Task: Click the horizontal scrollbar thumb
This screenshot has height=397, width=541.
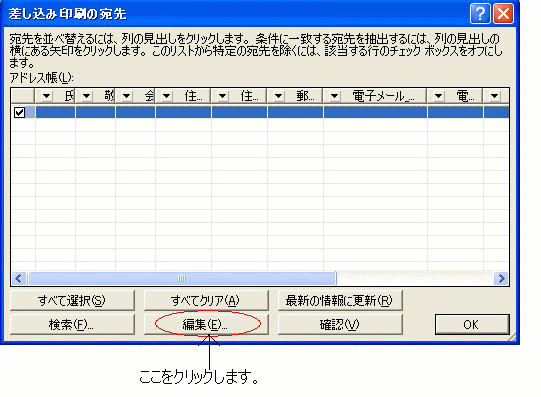Action: point(182,278)
